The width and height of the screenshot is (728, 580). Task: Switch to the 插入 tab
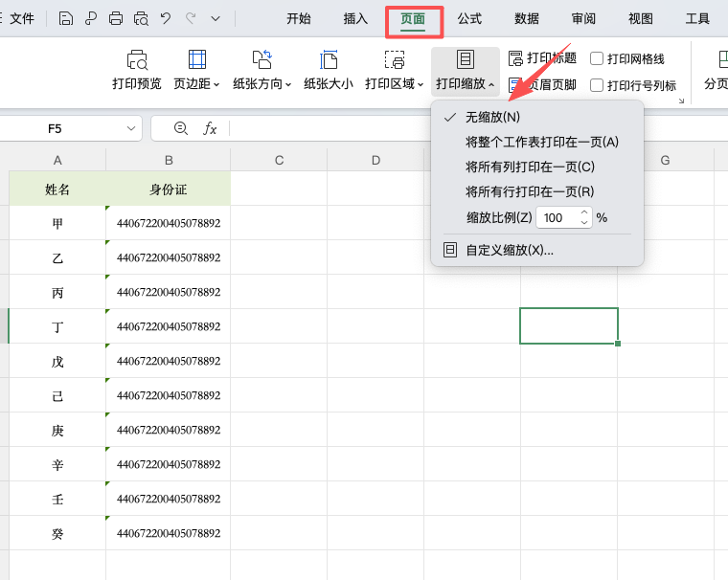[x=355, y=18]
